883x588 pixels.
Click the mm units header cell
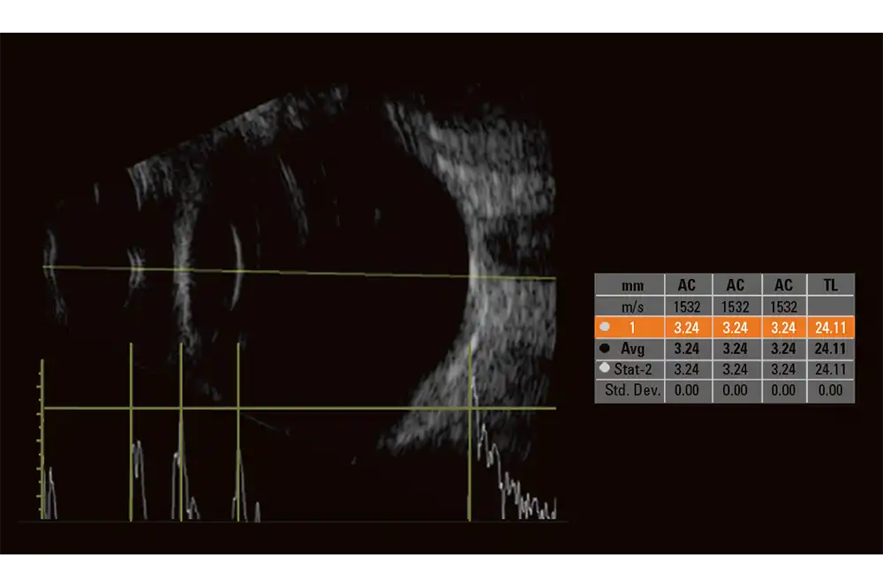[630, 285]
